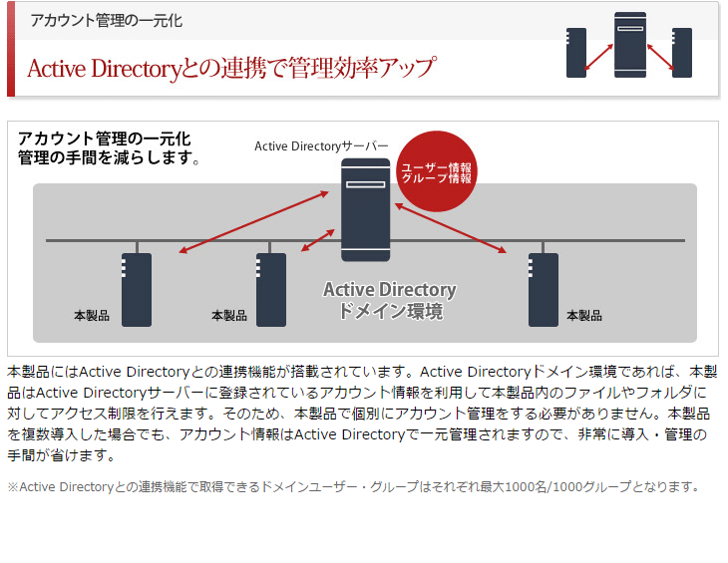The height and width of the screenshot is (563, 728).
Task: Click the 本製品 label beside left device
Action: (92, 316)
